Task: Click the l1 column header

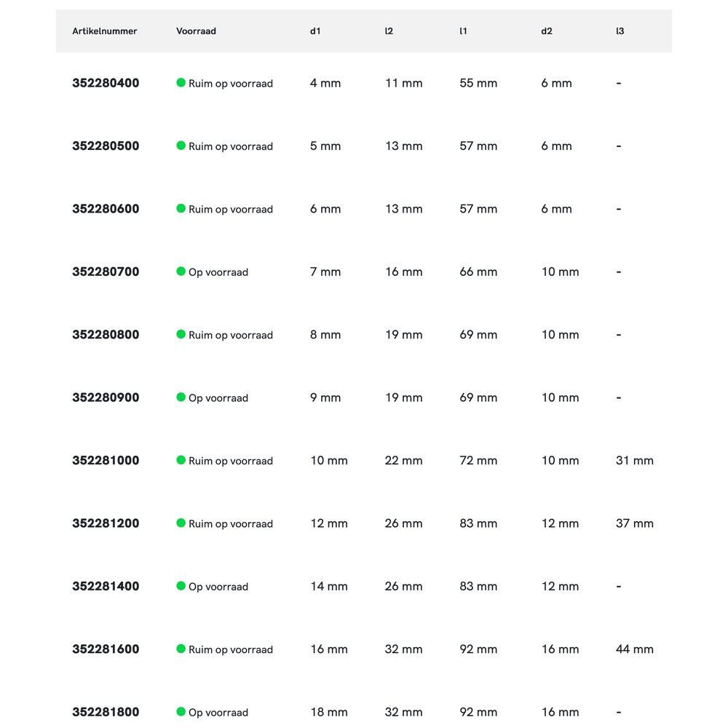Action: (463, 31)
